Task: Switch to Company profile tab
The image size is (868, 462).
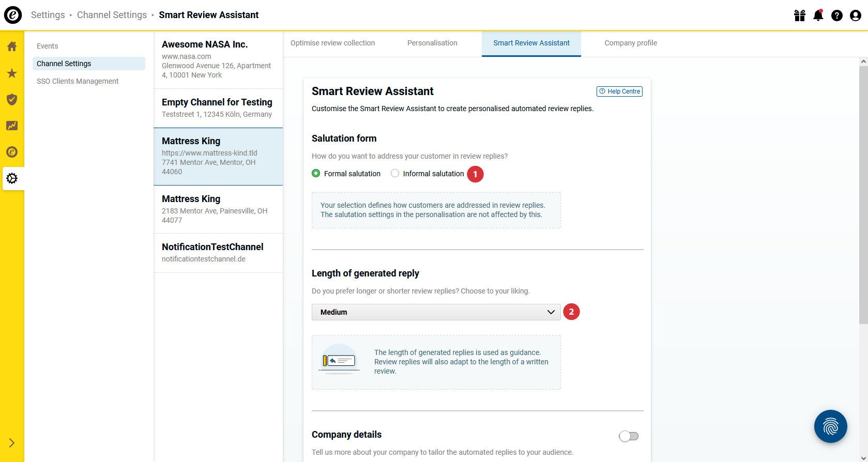Action: pyautogui.click(x=631, y=43)
